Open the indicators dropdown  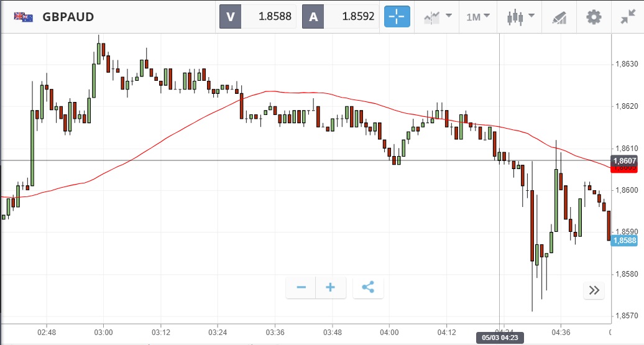pos(437,17)
